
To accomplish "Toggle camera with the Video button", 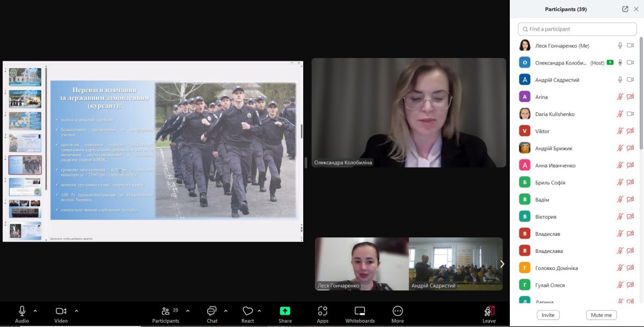I will 61,314.
